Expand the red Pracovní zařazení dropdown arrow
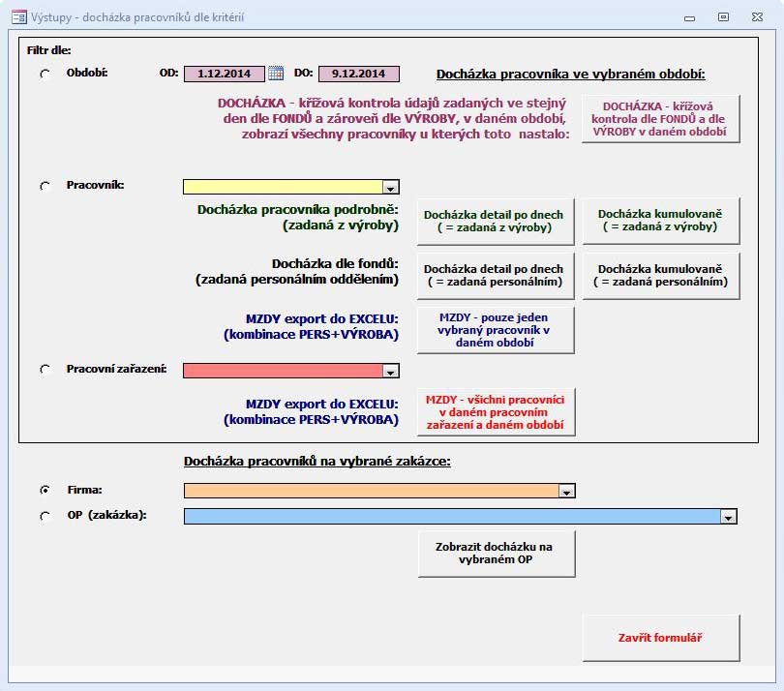 tap(390, 371)
